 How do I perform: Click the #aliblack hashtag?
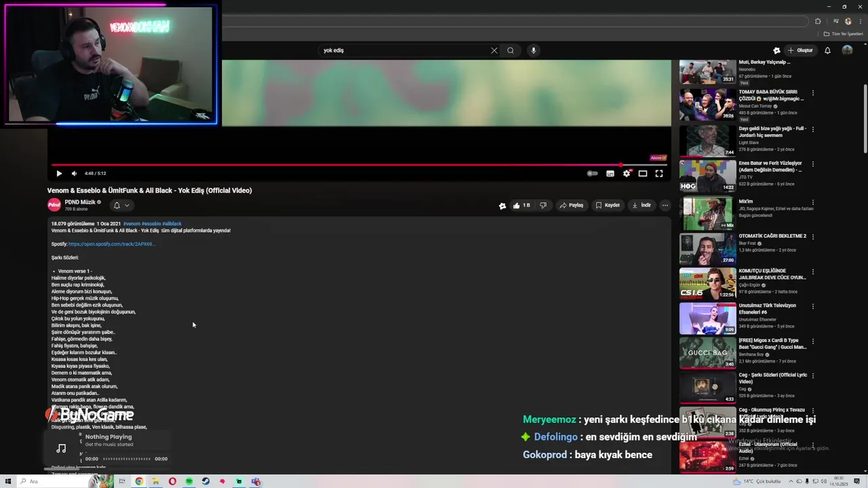[172, 224]
